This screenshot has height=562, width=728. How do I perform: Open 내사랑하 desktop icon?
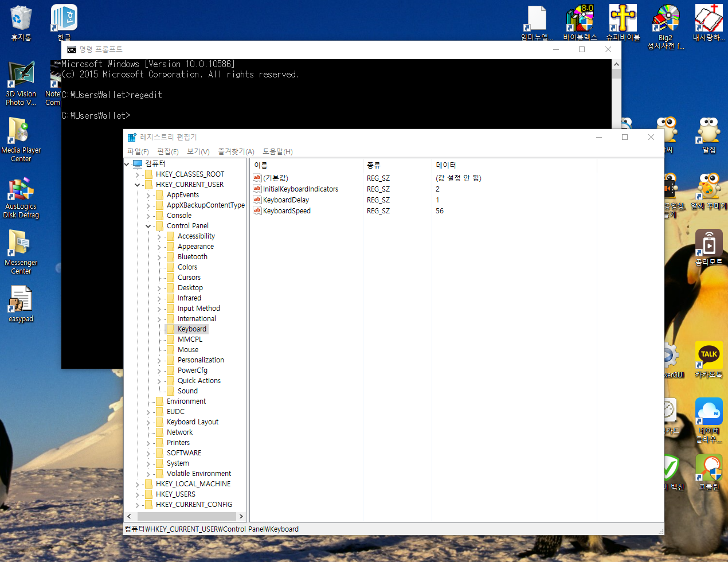(709, 23)
